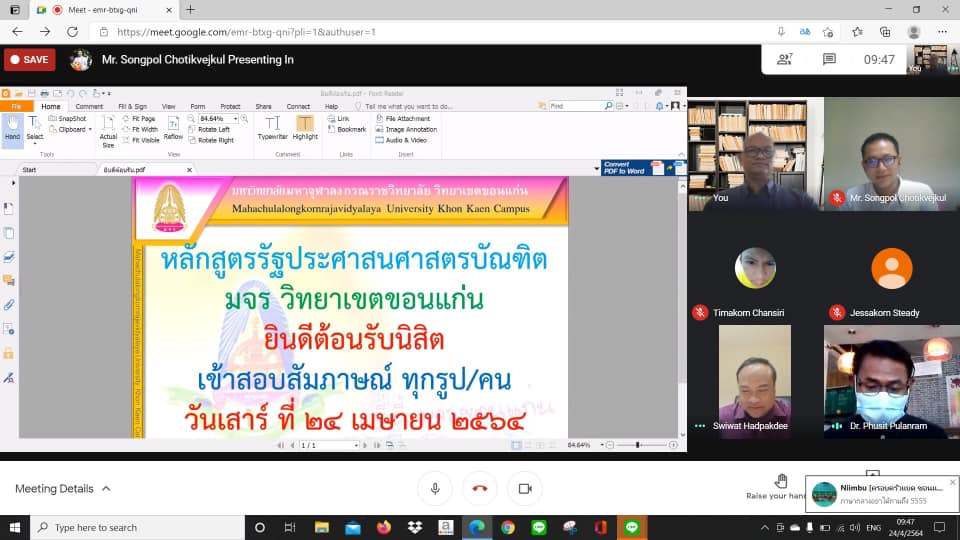Open the Windows Start menu
Screen dimensions: 960x540
click(15, 528)
